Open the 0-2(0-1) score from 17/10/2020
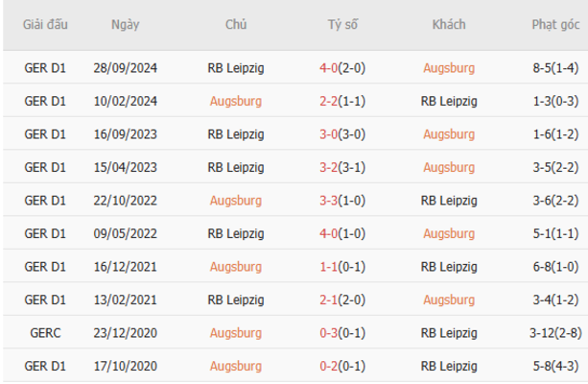588x384 pixels. 341,366
